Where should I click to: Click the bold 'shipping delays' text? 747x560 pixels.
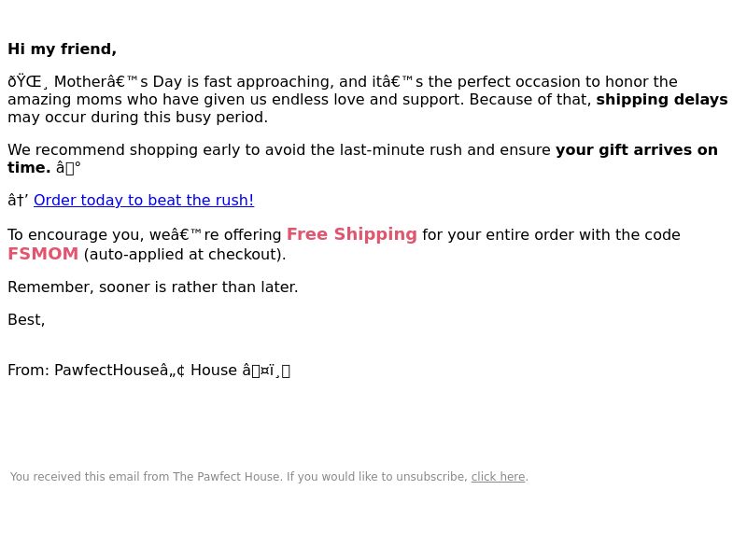[x=662, y=100]
